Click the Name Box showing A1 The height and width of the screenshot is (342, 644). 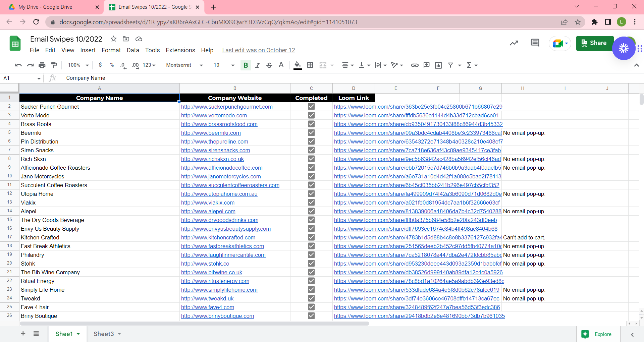click(22, 78)
